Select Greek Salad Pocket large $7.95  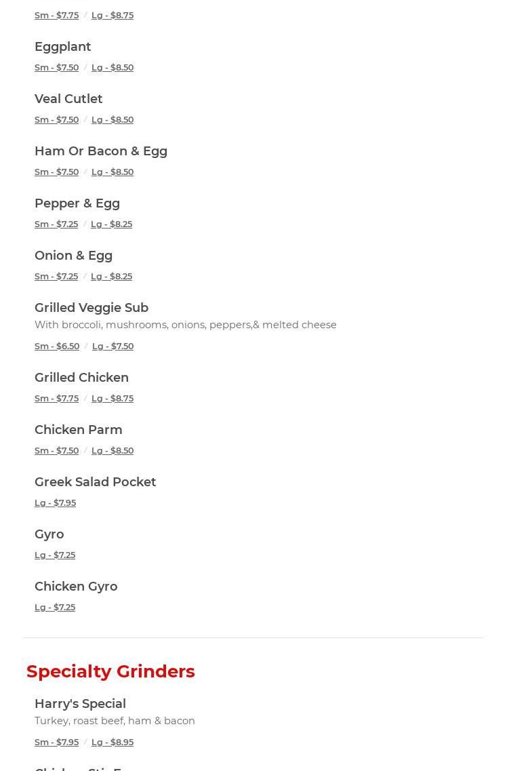(x=55, y=502)
